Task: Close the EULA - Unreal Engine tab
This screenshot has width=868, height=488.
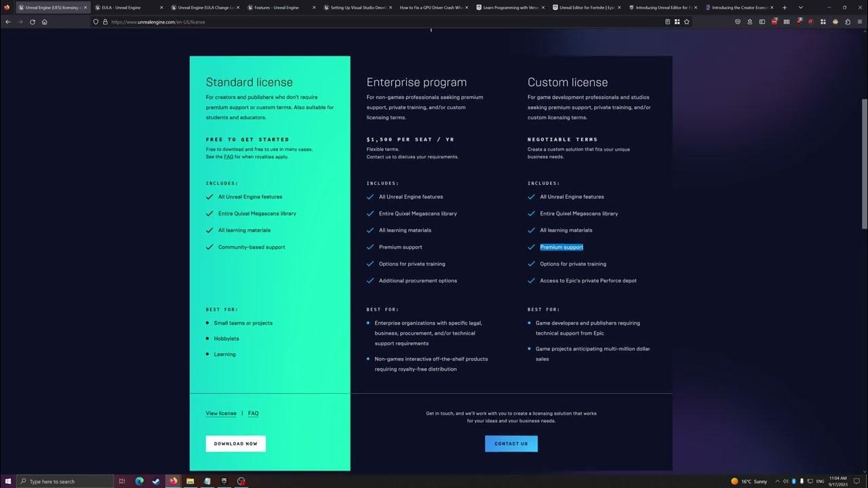Action: pyautogui.click(x=161, y=7)
